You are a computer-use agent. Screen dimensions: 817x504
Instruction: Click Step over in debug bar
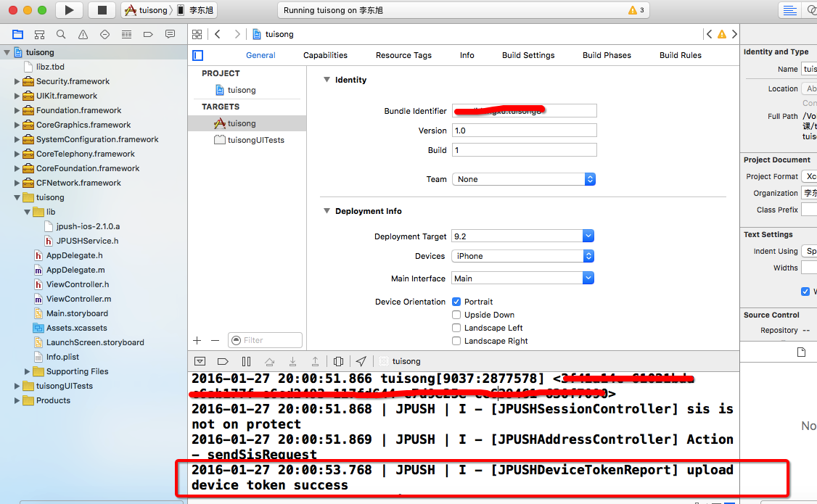[x=269, y=361]
